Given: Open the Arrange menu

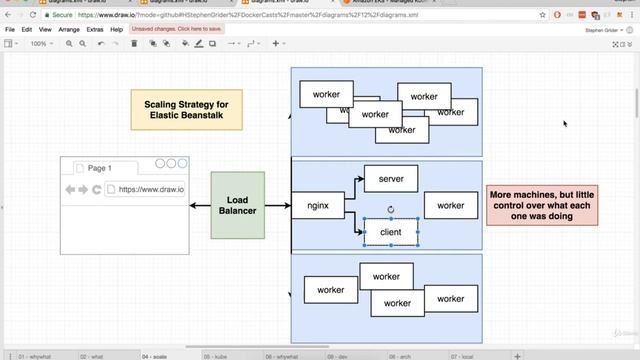Looking at the screenshot, I should [69, 29].
